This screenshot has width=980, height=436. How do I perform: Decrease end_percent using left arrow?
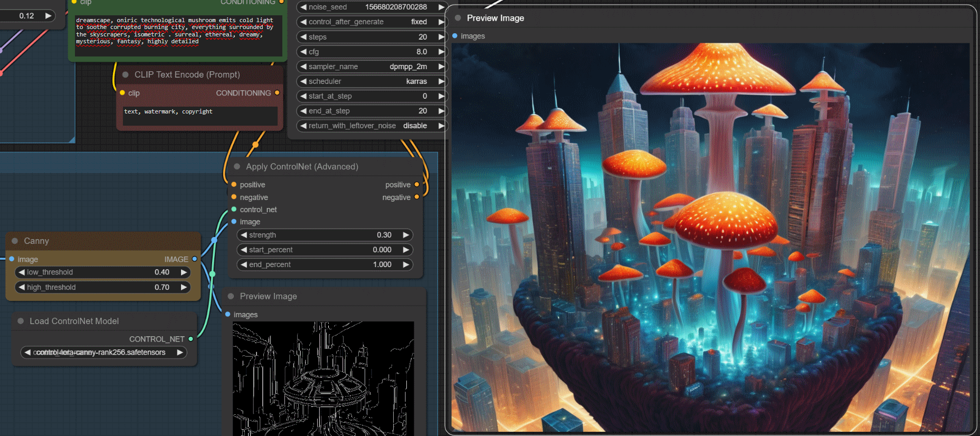tap(244, 264)
